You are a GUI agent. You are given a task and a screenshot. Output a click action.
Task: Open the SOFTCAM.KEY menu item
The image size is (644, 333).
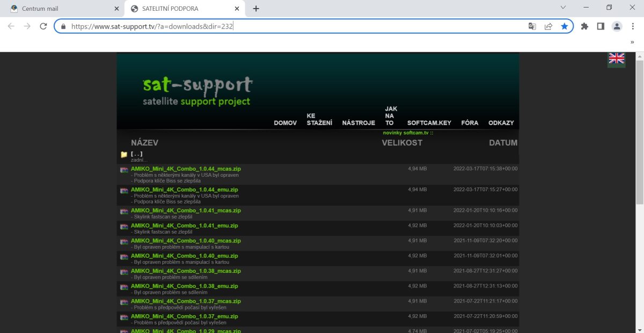pos(429,123)
